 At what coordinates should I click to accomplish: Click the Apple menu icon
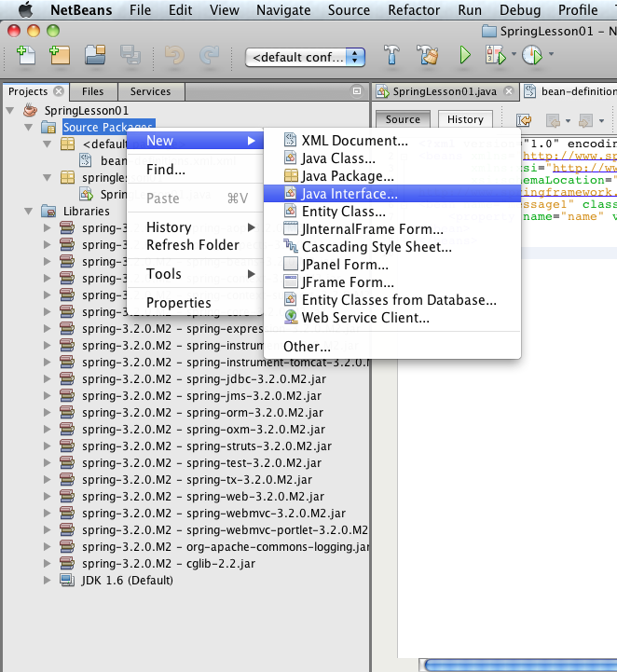point(26,9)
